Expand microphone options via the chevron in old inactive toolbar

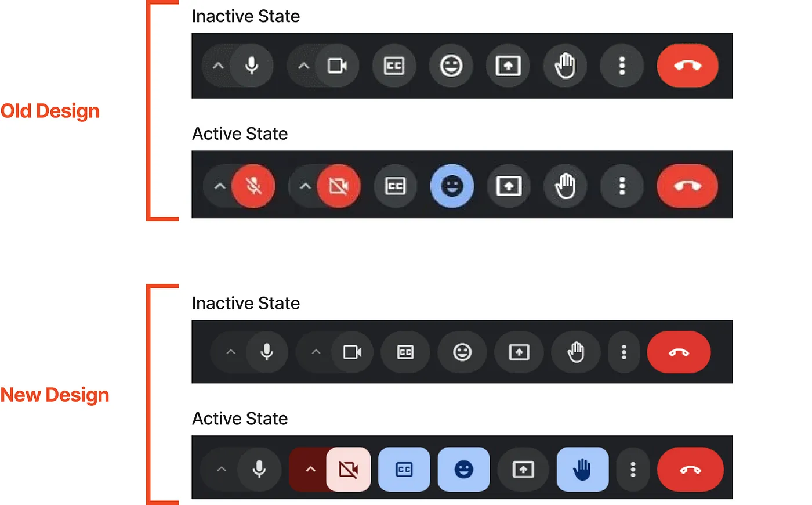tap(218, 66)
